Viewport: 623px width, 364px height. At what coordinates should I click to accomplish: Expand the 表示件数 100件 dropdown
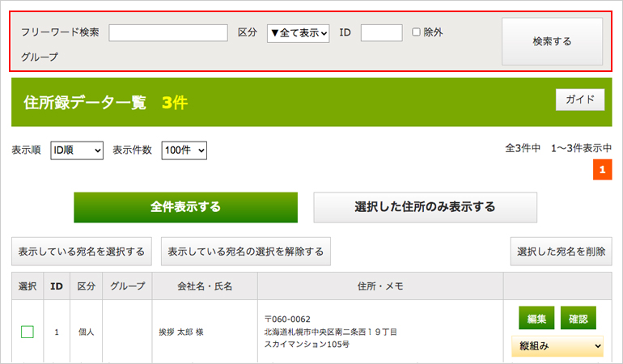tap(184, 150)
